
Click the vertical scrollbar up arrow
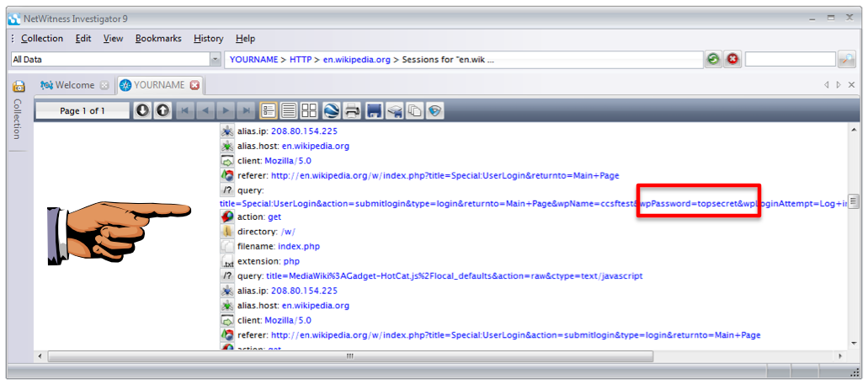click(854, 129)
